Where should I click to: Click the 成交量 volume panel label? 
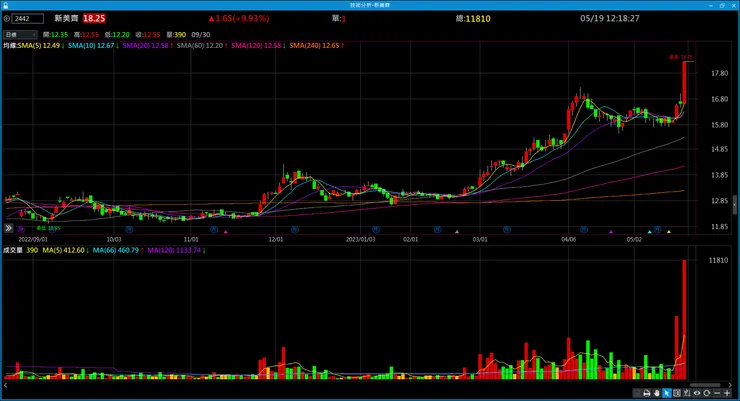coord(13,251)
